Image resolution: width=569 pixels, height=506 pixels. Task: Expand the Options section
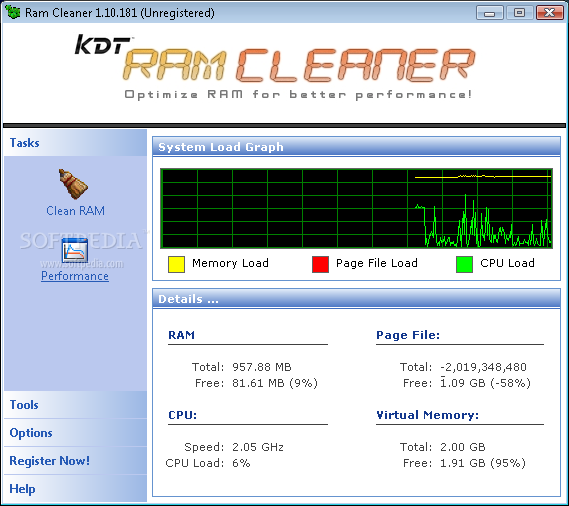pyautogui.click(x=75, y=433)
